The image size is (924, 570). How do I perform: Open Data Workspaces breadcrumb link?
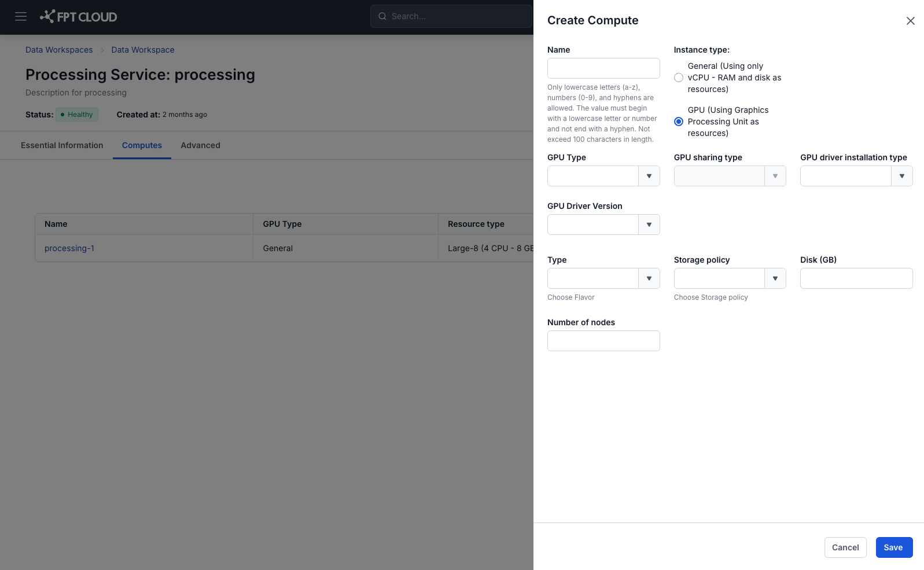(x=59, y=50)
